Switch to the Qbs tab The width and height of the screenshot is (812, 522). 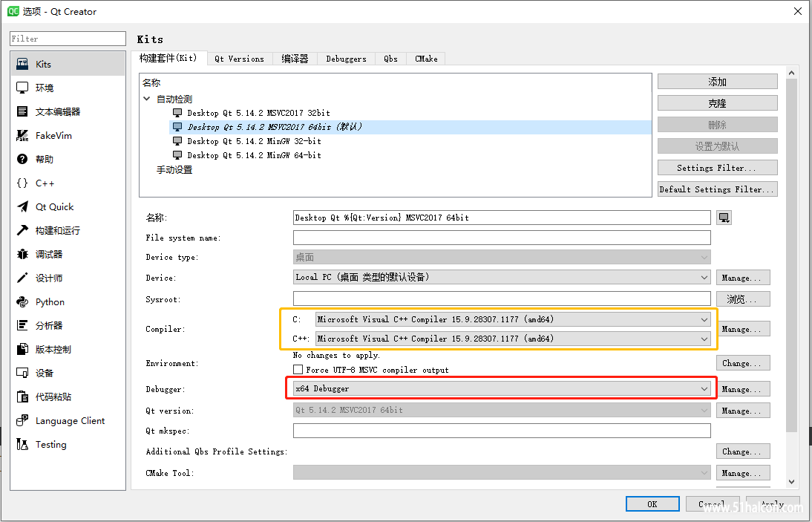click(x=391, y=59)
